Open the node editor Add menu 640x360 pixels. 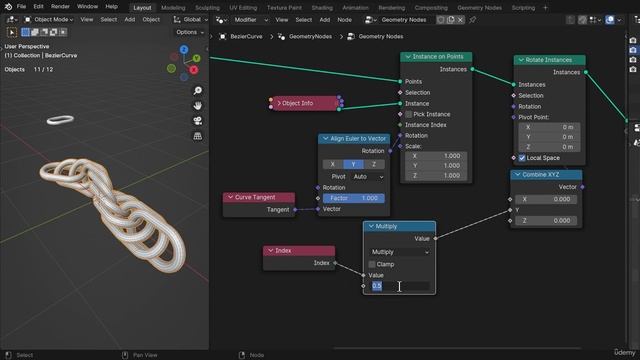(x=325, y=20)
